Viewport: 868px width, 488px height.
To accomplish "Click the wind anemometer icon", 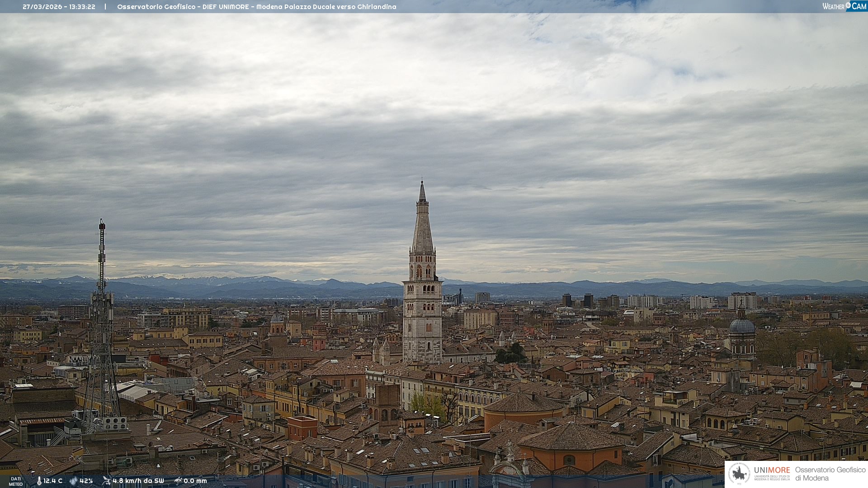I will point(106,481).
